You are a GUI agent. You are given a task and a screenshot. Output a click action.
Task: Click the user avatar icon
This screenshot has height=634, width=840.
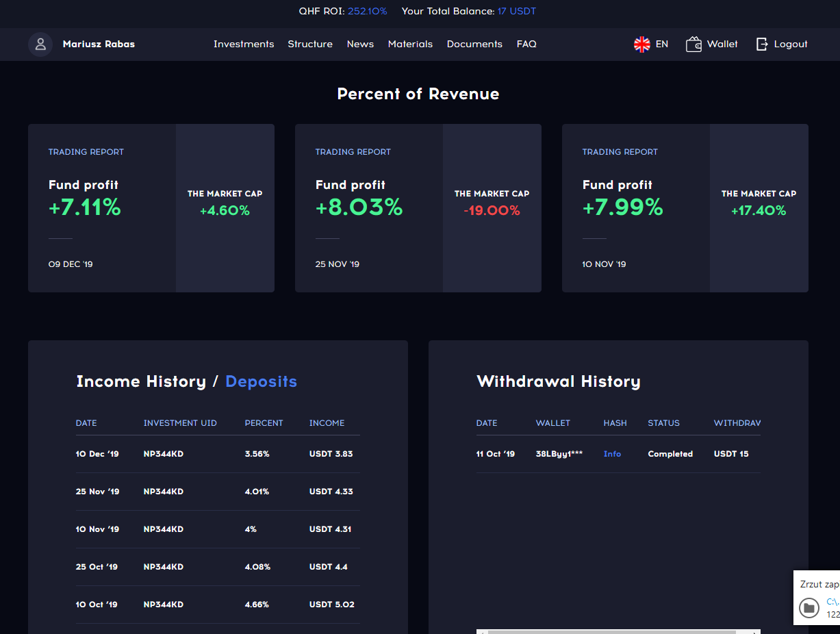pyautogui.click(x=40, y=45)
